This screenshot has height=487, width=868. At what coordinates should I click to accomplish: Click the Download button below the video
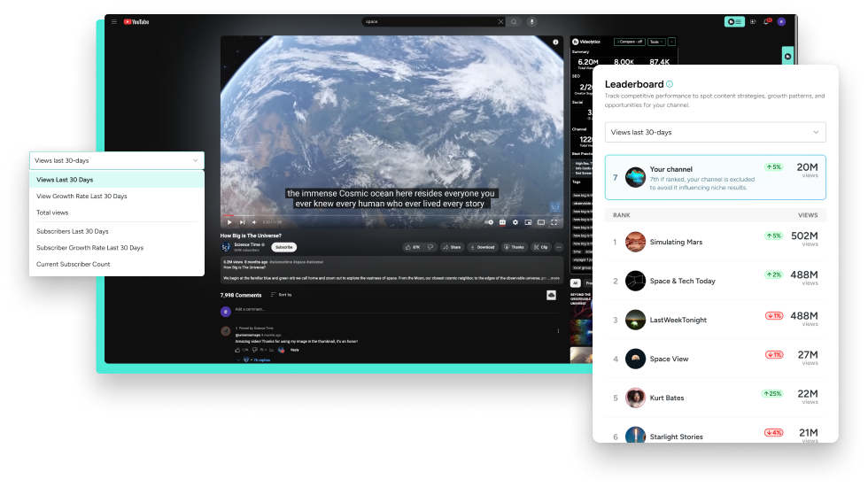point(483,247)
